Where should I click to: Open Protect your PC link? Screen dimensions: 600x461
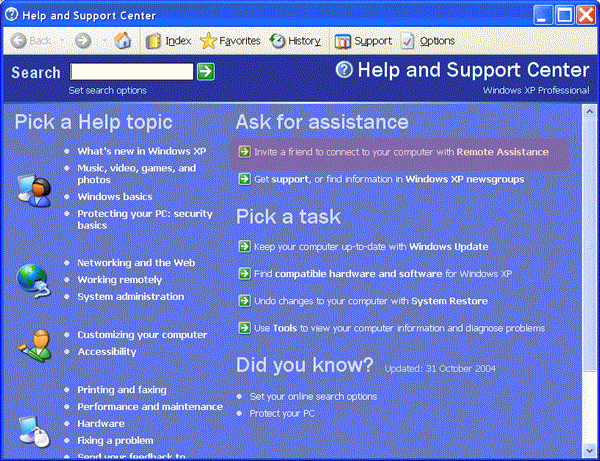[282, 414]
